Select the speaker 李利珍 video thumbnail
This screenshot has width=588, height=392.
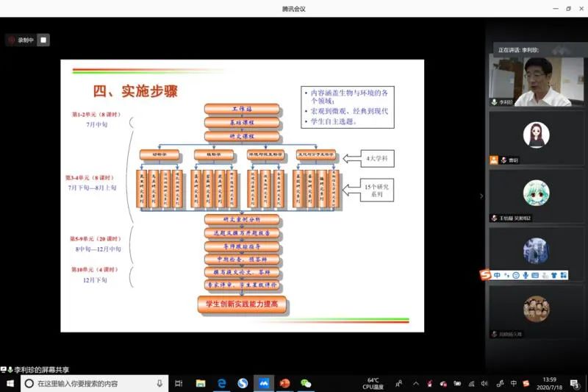(x=536, y=79)
